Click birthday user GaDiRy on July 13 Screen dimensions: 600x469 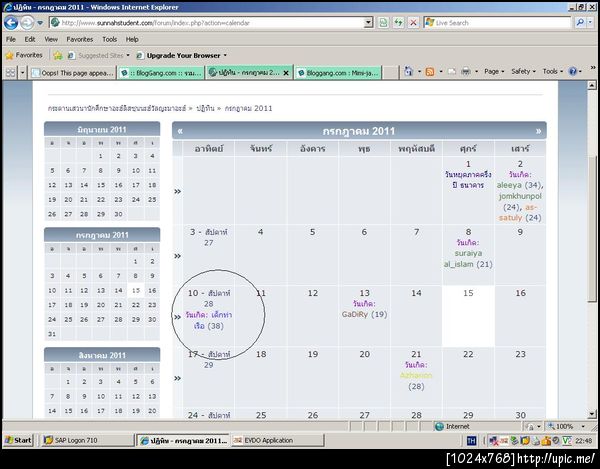coord(355,314)
